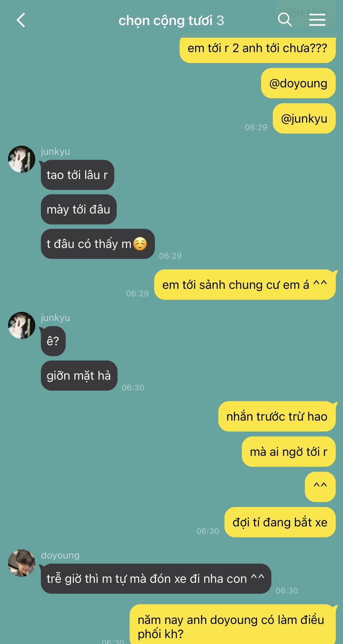Open the chat search magnifier icon

pos(285,20)
